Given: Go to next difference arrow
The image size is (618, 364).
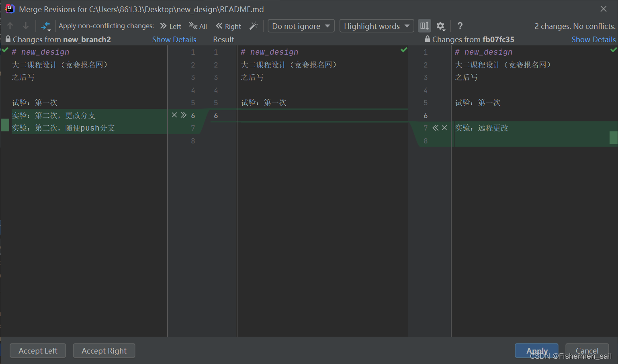Looking at the screenshot, I should pyautogui.click(x=26, y=26).
